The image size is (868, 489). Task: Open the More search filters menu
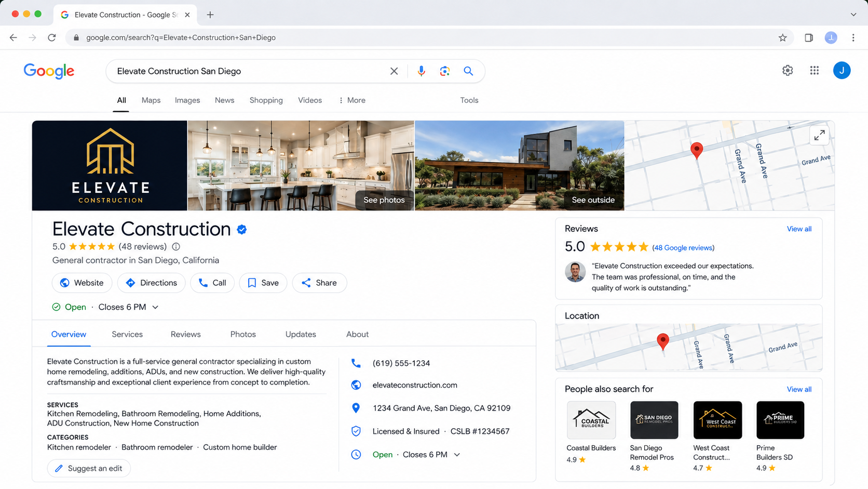(352, 100)
